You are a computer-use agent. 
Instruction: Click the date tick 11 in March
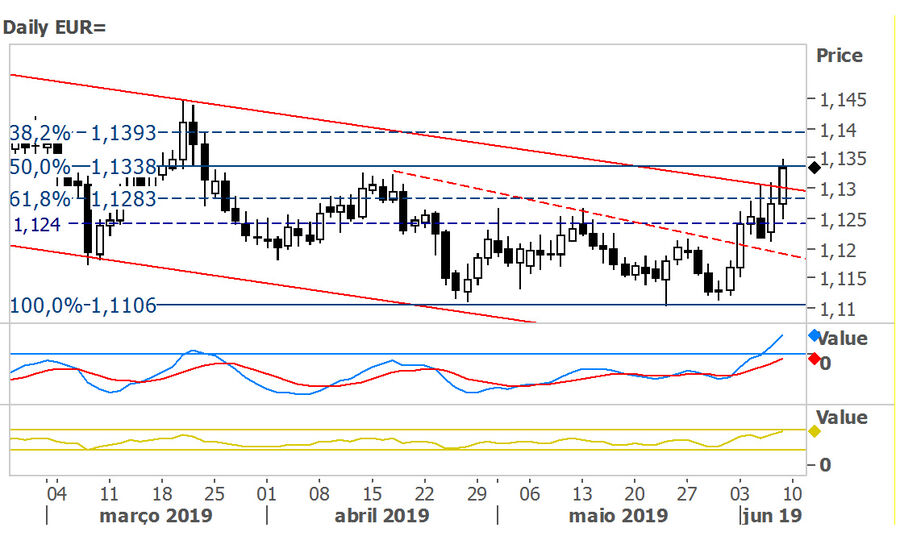coord(108,494)
